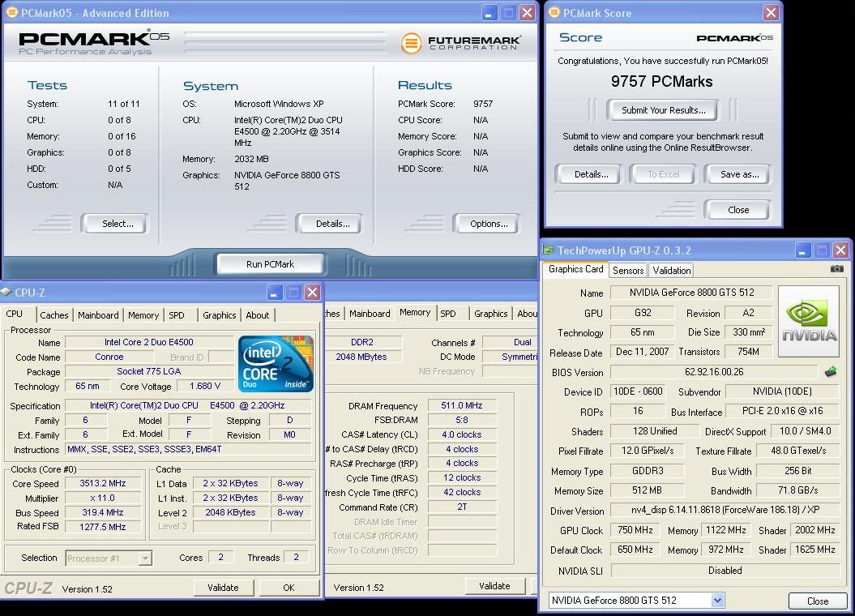Click the Core Speed value 3513.2 MHz
Viewport: 855px width, 616px height.
tap(102, 484)
